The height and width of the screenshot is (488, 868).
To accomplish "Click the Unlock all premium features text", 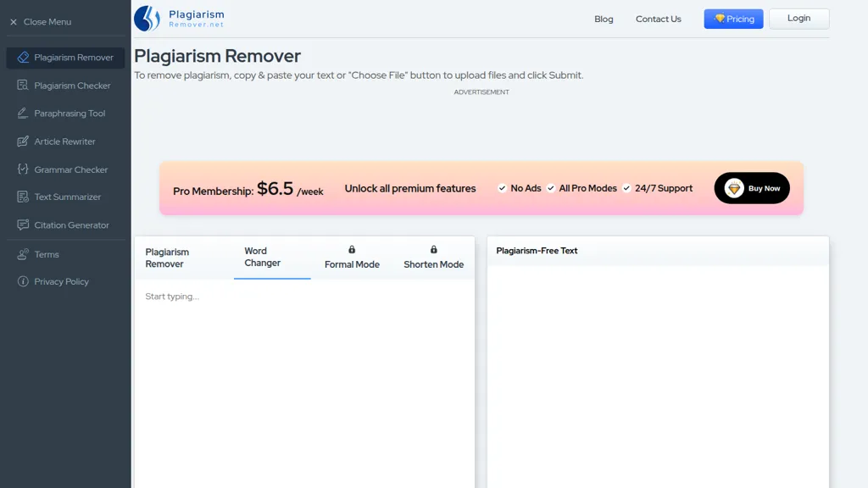I will tap(410, 189).
